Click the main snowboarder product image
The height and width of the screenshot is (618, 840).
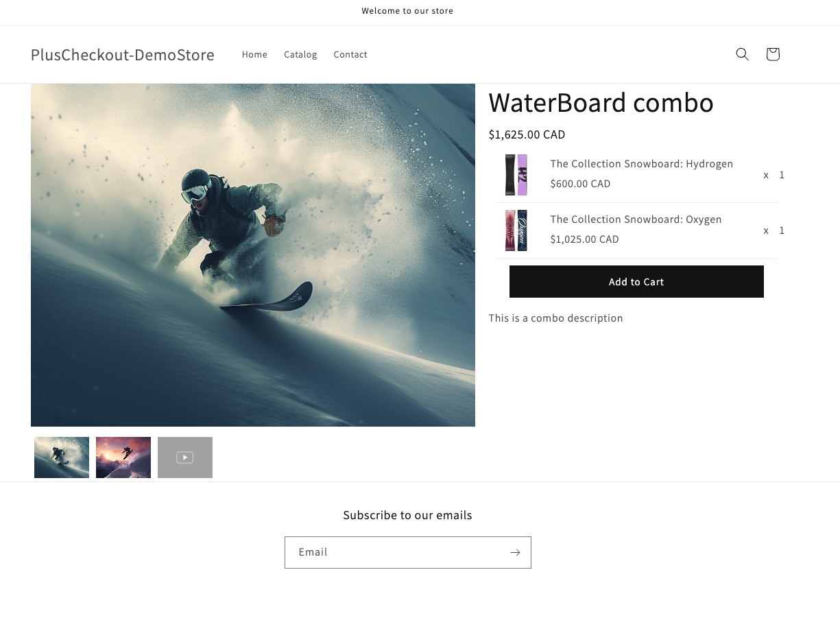(x=253, y=254)
